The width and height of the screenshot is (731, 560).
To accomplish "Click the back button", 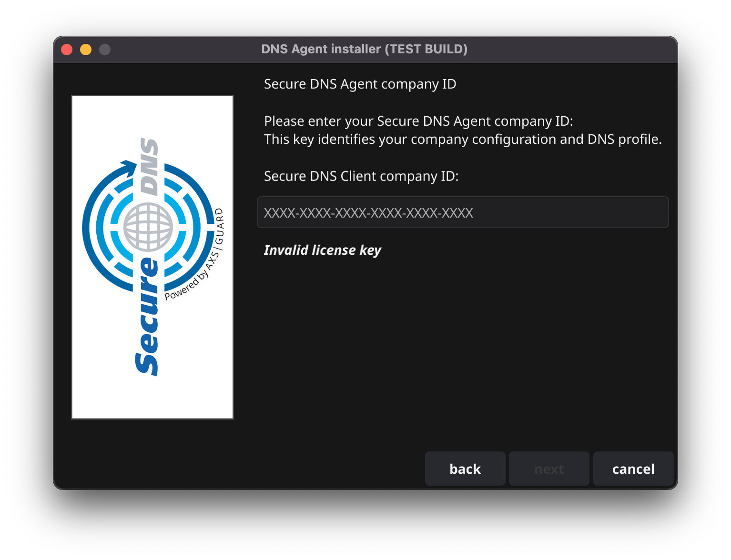I will tap(465, 469).
